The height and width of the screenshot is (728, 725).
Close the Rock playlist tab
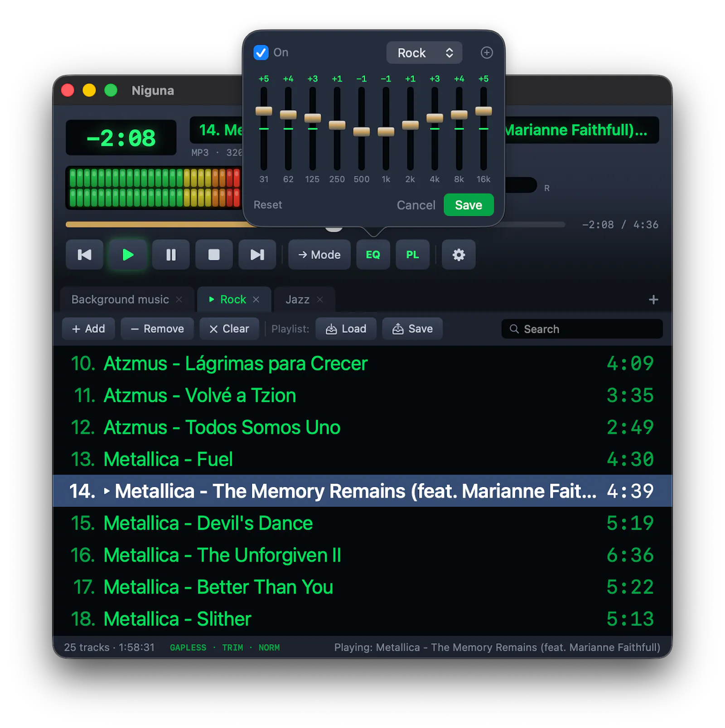coord(256,300)
